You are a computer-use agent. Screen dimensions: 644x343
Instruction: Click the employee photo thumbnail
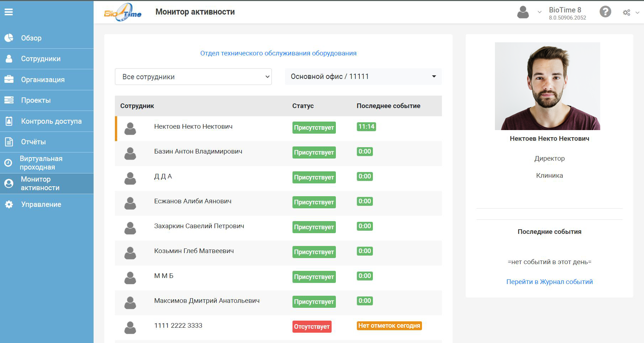point(547,86)
